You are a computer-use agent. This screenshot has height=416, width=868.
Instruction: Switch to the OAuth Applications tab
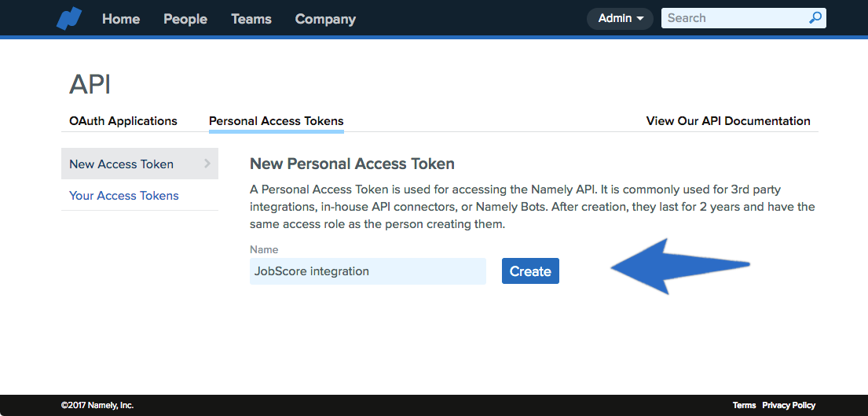[x=123, y=121]
